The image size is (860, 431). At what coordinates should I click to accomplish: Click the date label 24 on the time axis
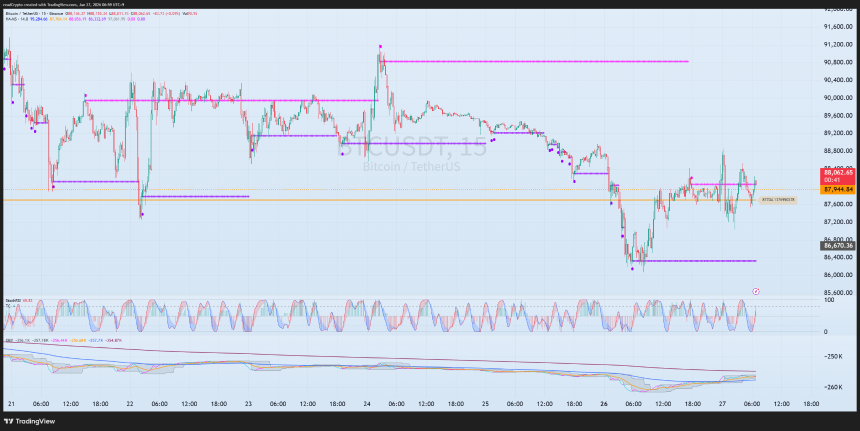367,404
